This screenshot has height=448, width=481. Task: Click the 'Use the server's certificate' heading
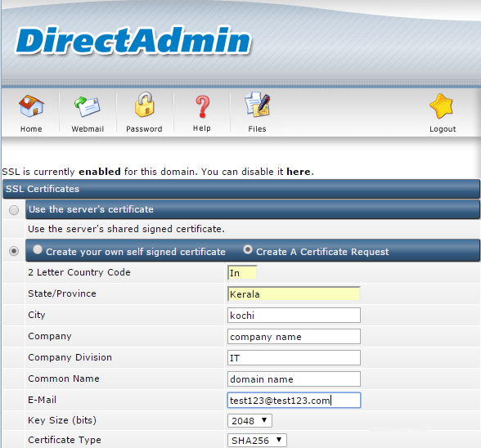point(91,209)
